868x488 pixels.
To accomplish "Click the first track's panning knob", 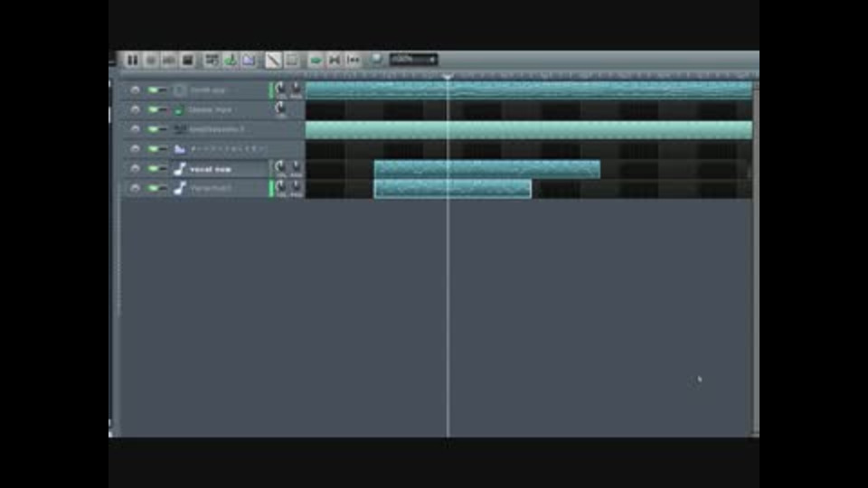I will (x=297, y=88).
